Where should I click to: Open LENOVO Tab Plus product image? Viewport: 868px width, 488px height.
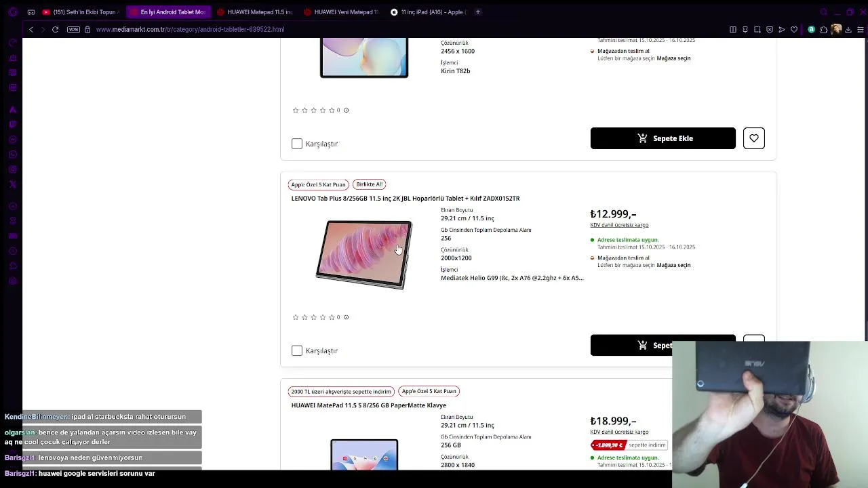364,255
